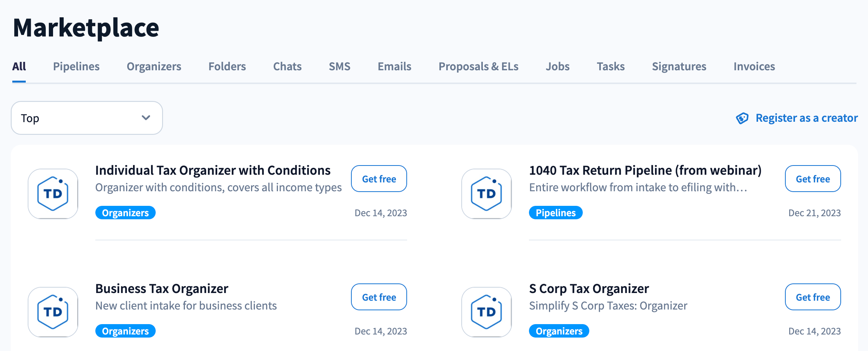The width and height of the screenshot is (868, 351).
Task: Get free Business Tax Organizer template
Action: [x=379, y=297]
